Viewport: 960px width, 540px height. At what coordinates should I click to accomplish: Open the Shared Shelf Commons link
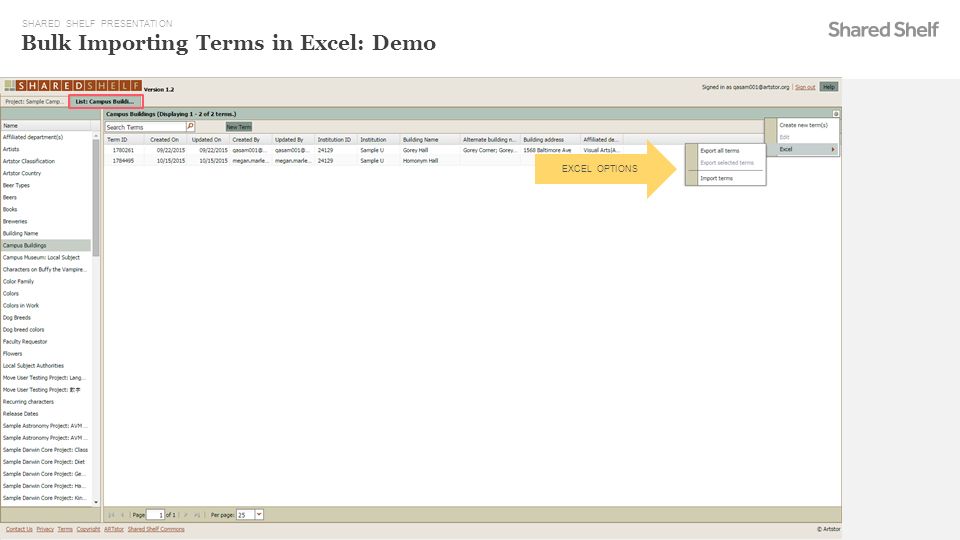pos(156,529)
